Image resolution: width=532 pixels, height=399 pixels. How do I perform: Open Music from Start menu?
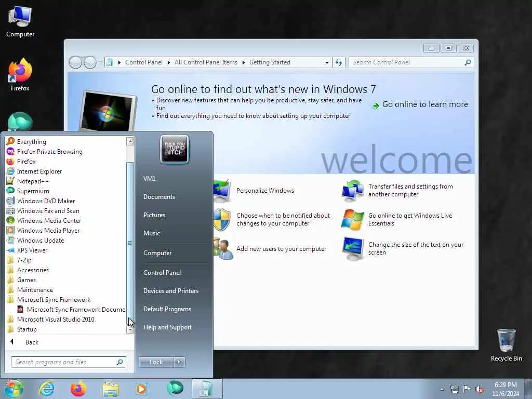tap(152, 233)
